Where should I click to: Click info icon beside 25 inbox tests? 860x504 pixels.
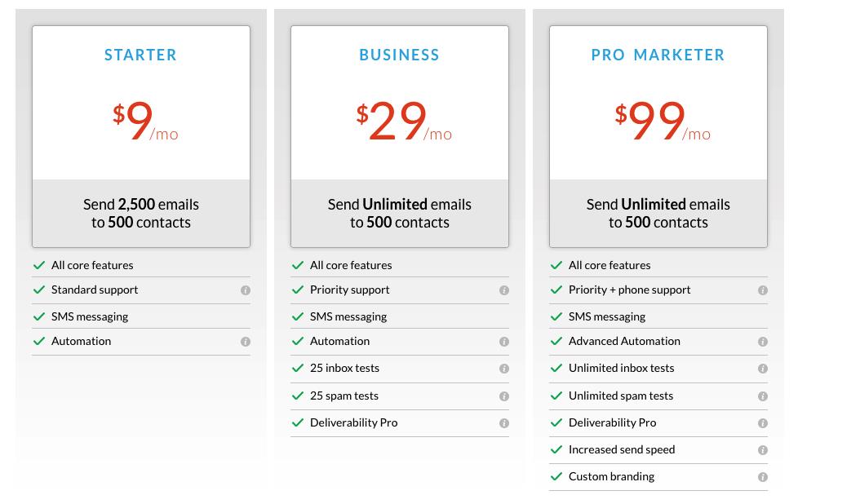click(504, 369)
